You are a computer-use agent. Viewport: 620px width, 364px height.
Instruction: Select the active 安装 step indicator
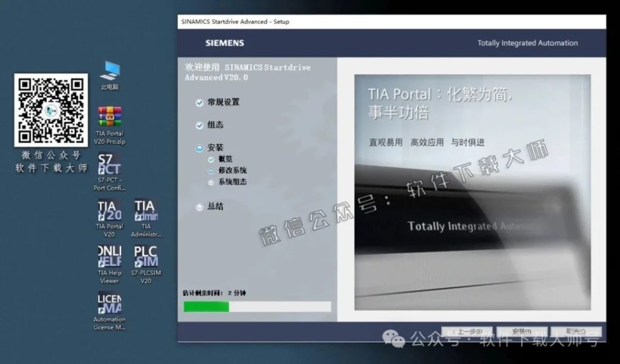pos(200,148)
